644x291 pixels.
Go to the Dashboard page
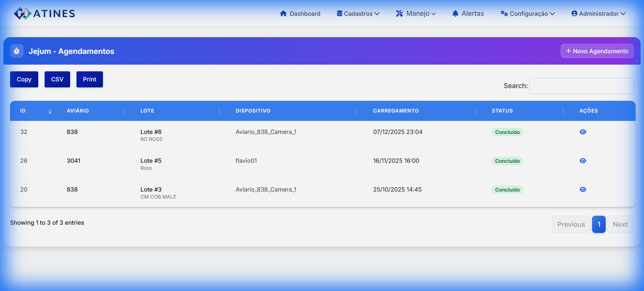point(300,14)
